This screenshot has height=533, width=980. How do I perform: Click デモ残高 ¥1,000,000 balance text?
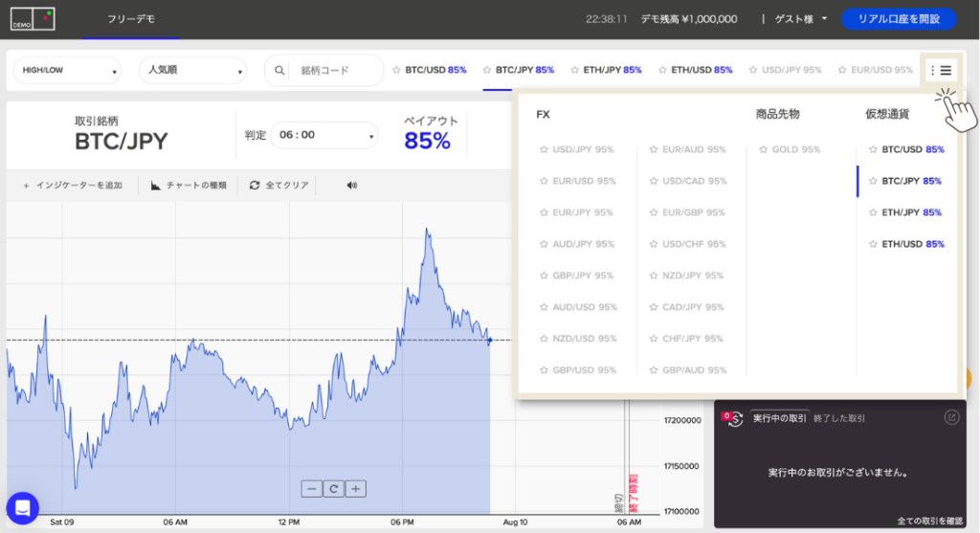pos(689,19)
